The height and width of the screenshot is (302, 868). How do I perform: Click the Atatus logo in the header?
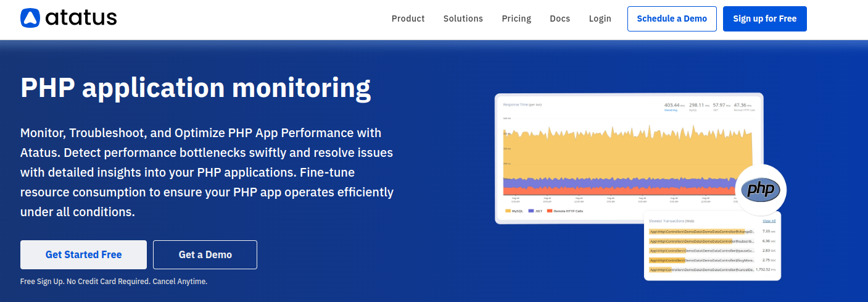(x=68, y=18)
